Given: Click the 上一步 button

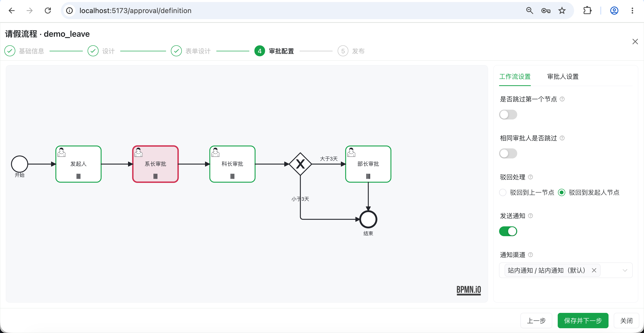Looking at the screenshot, I should pyautogui.click(x=536, y=321).
